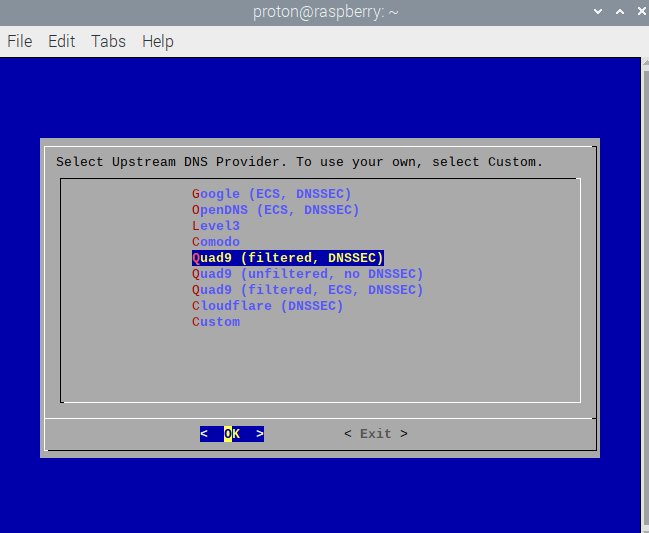Open the Tabs menu
Viewport: 649px width, 533px height.
pyautogui.click(x=108, y=41)
